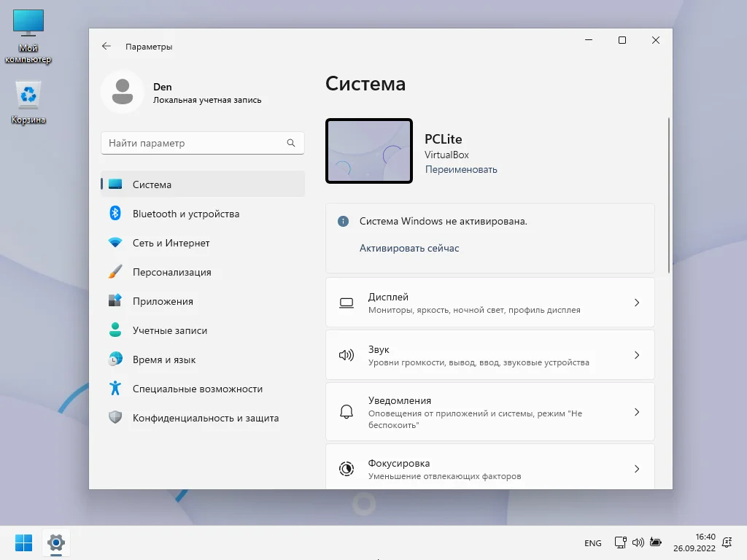Expand the Звук settings chevron
This screenshot has height=560, width=747.
click(x=637, y=355)
